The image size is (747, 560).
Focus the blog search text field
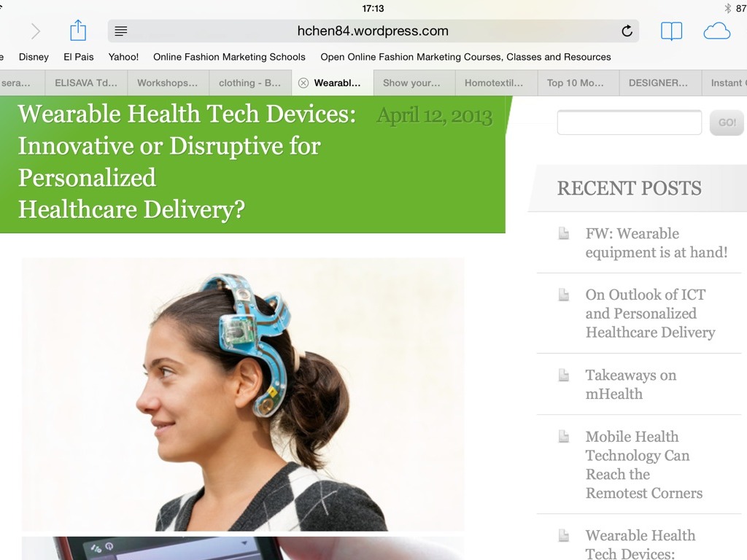630,122
